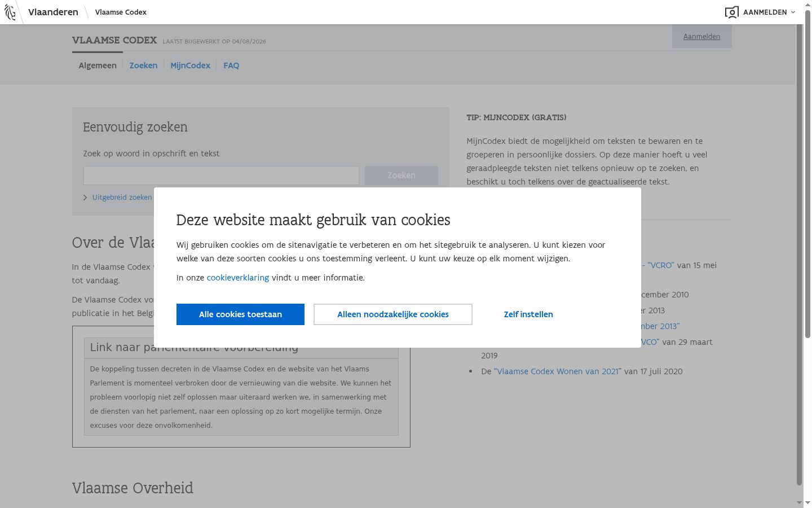
Task: Open the Vlaamse Codex header link
Action: pos(121,12)
